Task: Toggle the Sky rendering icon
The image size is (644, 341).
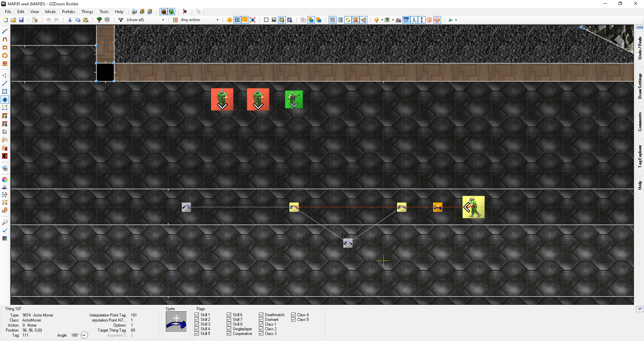Action: point(406,20)
